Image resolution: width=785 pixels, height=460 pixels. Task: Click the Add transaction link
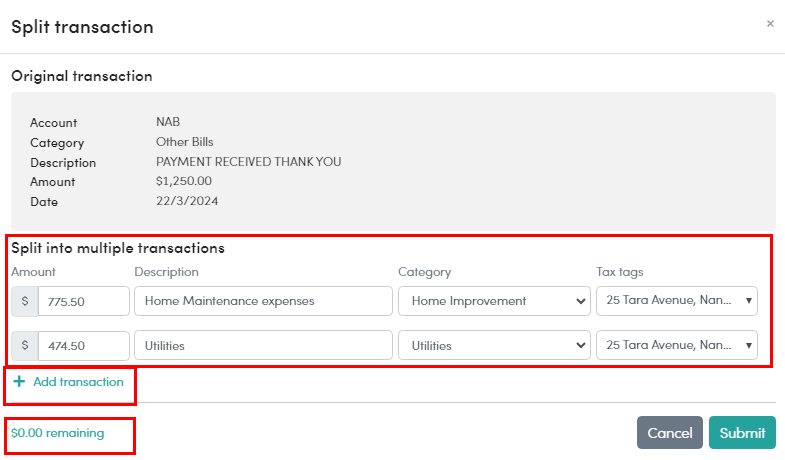[x=78, y=382]
